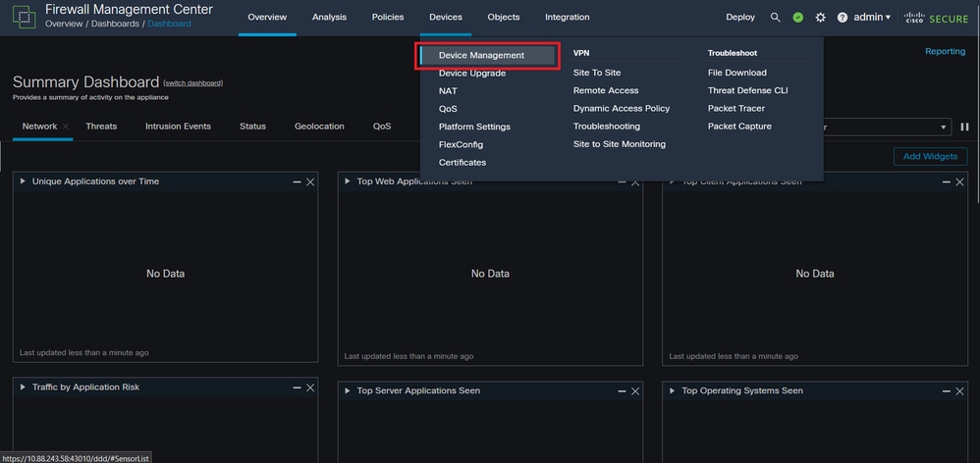Open FlexConfig menu entry
This screenshot has width=980, height=463.
pos(461,145)
